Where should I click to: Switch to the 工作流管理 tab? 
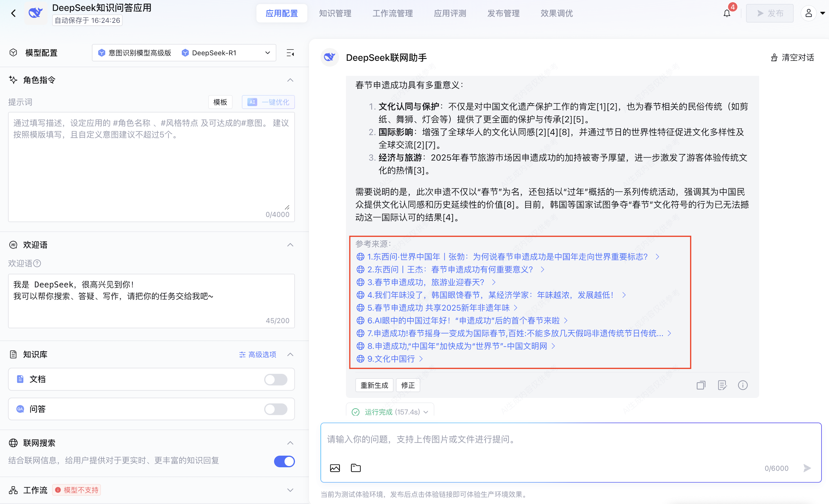393,13
